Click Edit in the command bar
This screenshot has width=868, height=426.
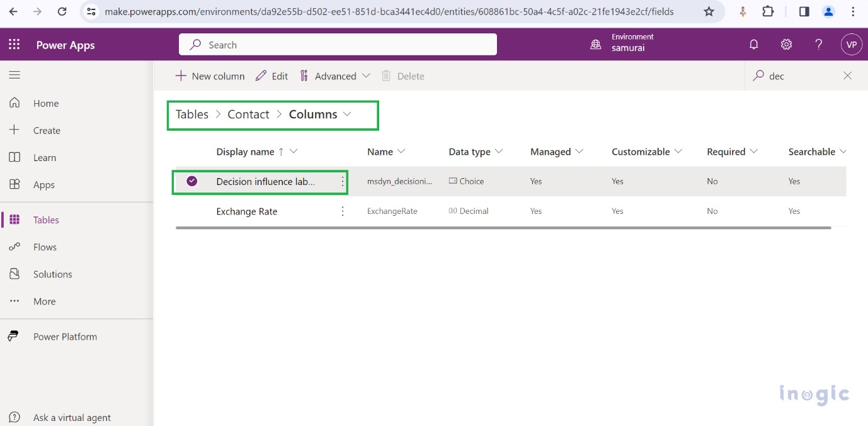[271, 76]
